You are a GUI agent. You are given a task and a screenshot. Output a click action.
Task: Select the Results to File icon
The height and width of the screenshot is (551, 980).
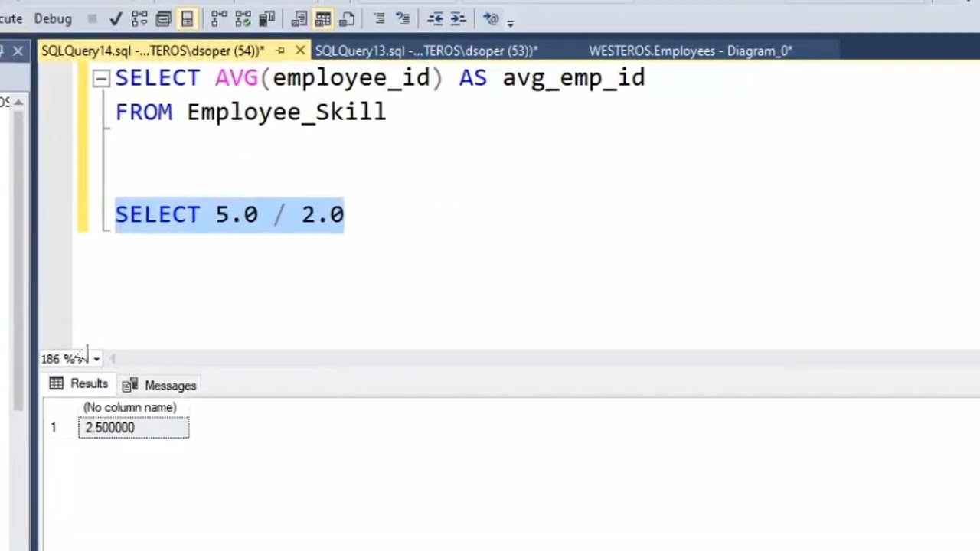(347, 18)
